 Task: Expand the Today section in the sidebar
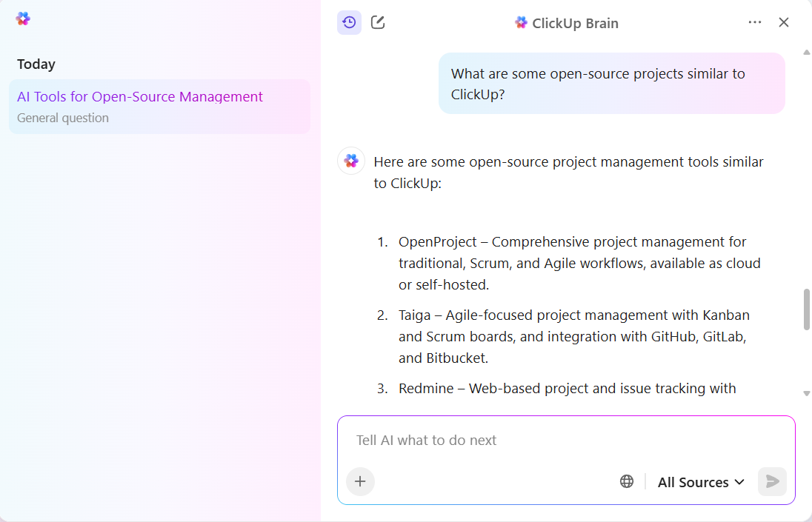pos(36,64)
